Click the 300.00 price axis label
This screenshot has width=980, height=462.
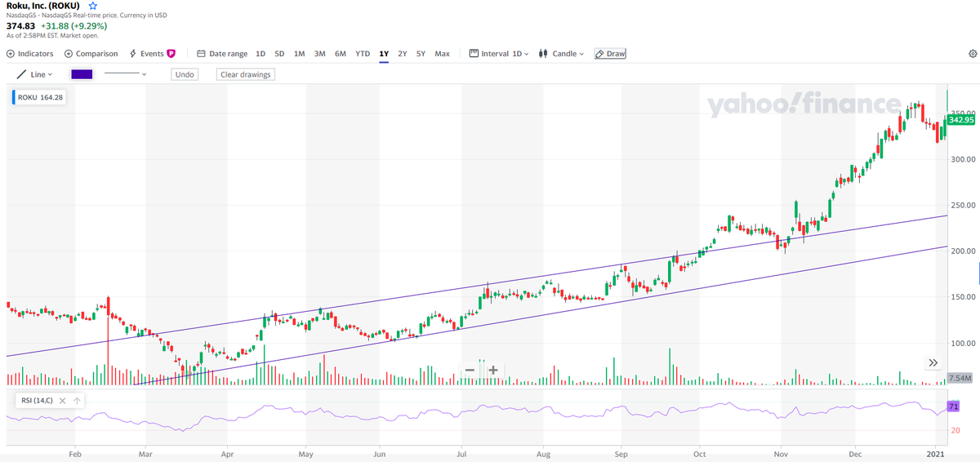964,158
